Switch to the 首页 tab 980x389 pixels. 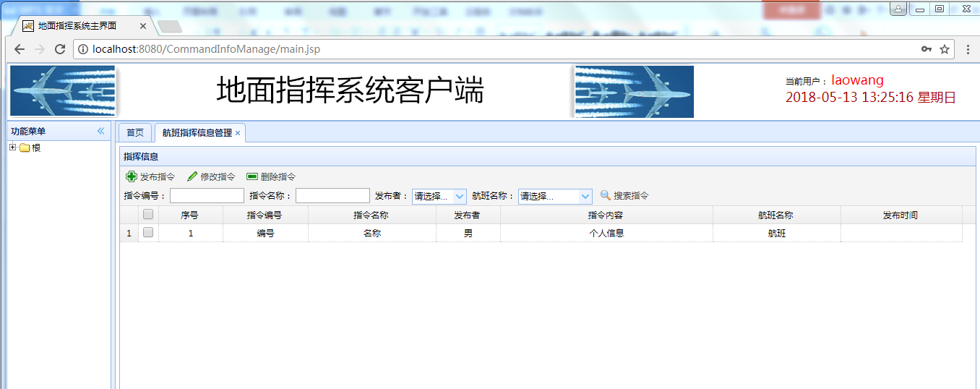click(x=135, y=133)
